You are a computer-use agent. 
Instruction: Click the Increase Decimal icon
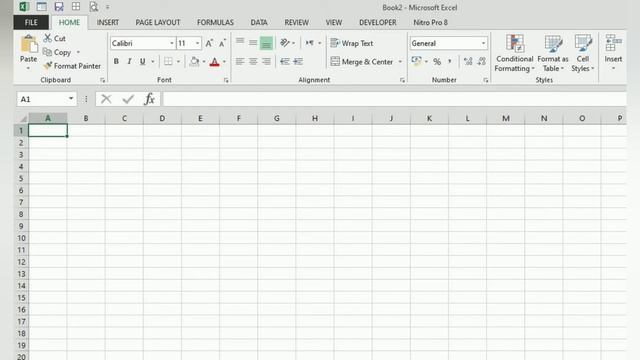tap(468, 62)
